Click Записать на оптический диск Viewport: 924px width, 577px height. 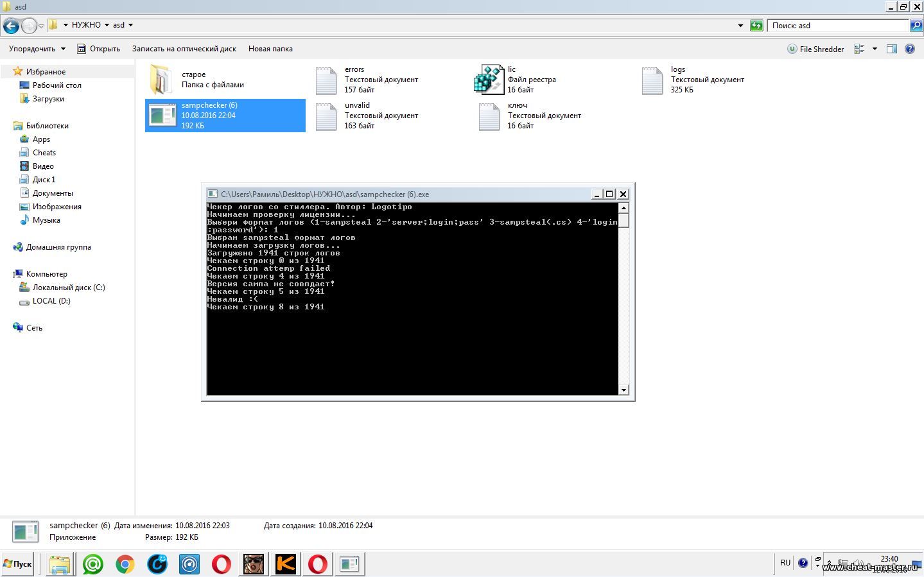pyautogui.click(x=184, y=49)
